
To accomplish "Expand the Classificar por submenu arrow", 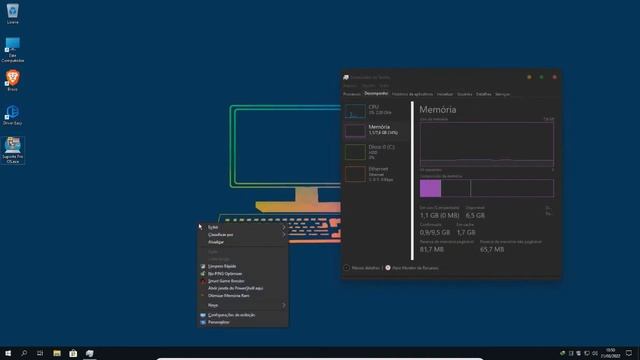I will point(284,235).
